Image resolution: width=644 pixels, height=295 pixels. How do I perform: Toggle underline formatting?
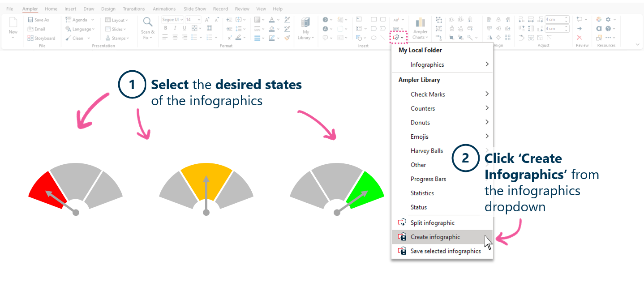[184, 28]
